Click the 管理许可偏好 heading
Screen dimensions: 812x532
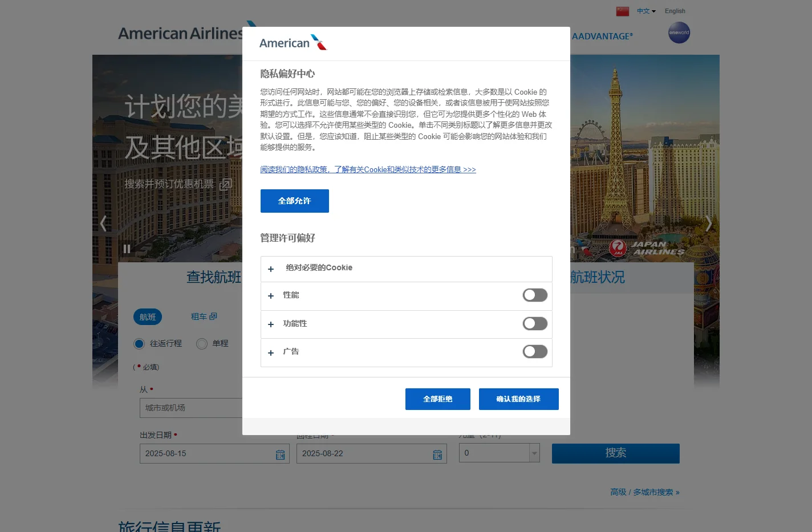[287, 238]
